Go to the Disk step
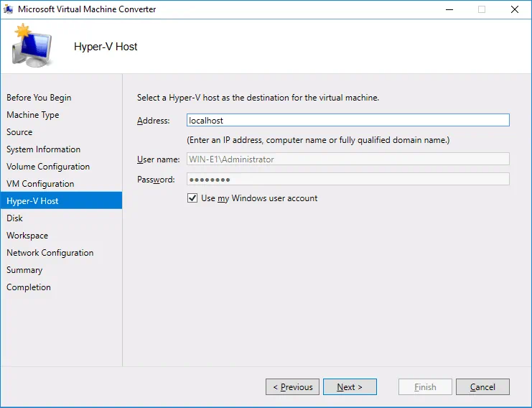 [x=14, y=218]
